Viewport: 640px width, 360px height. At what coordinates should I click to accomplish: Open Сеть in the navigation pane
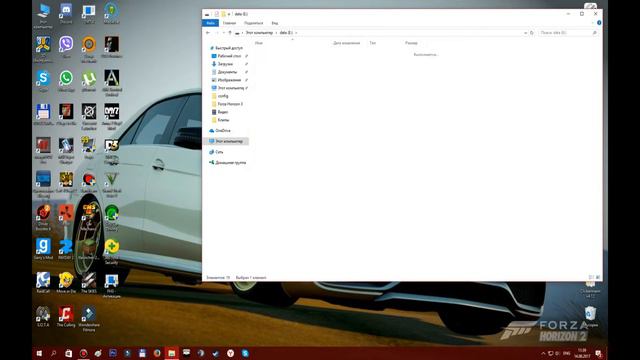[x=216, y=152]
